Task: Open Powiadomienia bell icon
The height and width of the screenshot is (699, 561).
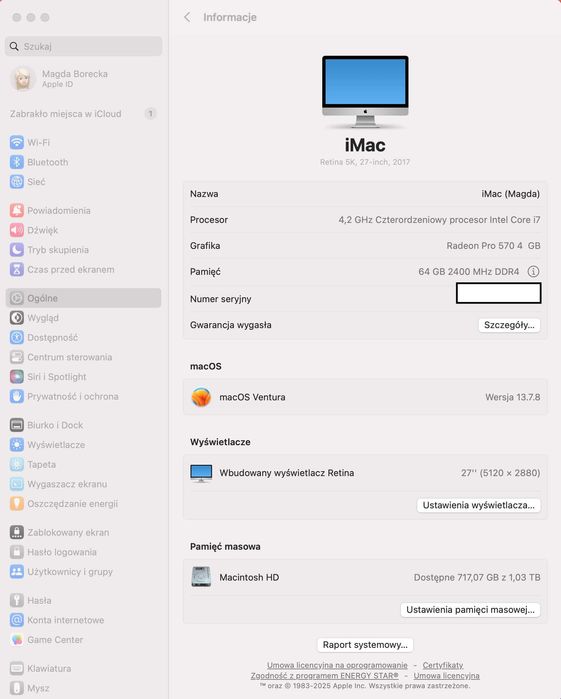Action: [x=16, y=210]
